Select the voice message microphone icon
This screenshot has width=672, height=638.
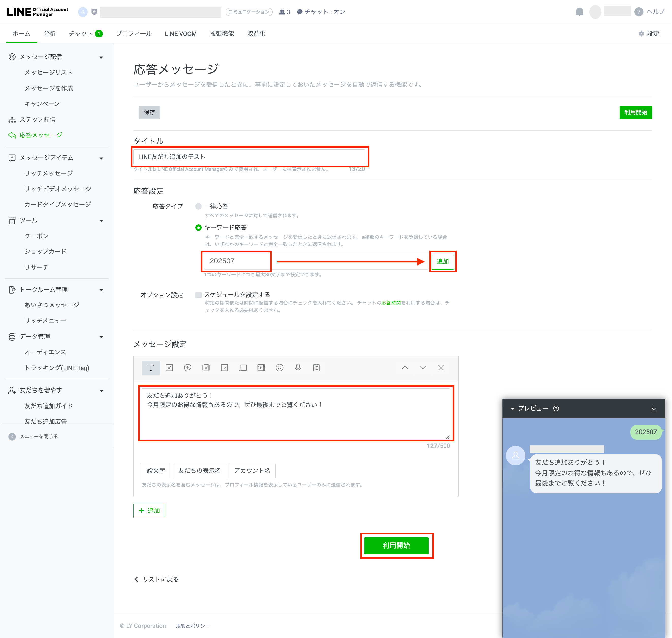[298, 368]
